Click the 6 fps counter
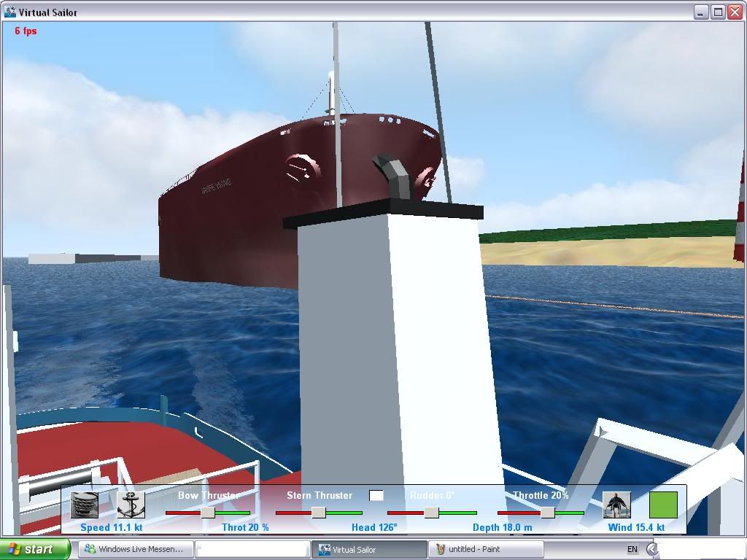 [26, 31]
